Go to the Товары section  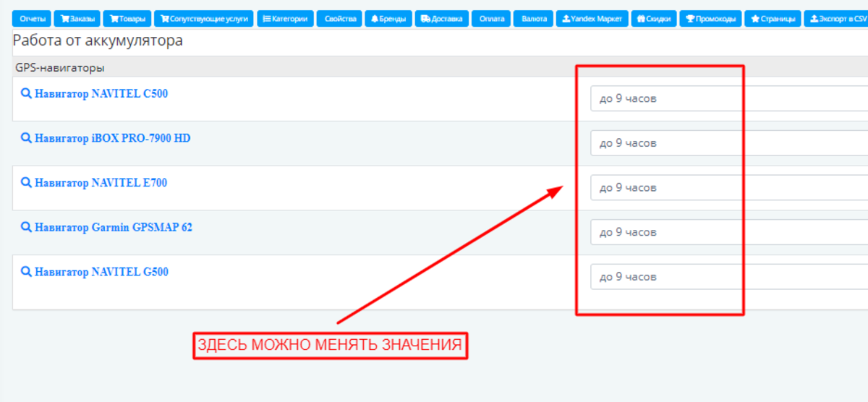pos(127,19)
